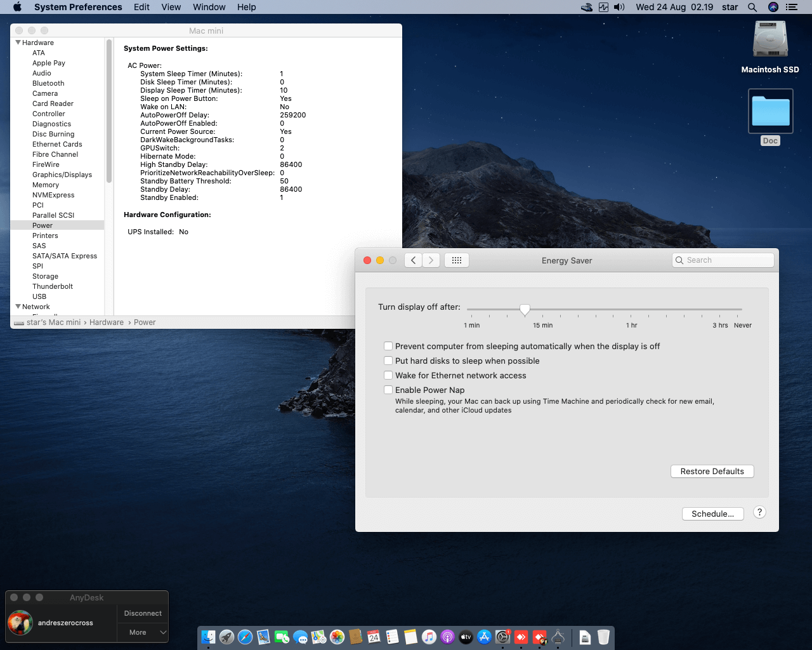Click the volume icon in menu bar

[x=620, y=7]
